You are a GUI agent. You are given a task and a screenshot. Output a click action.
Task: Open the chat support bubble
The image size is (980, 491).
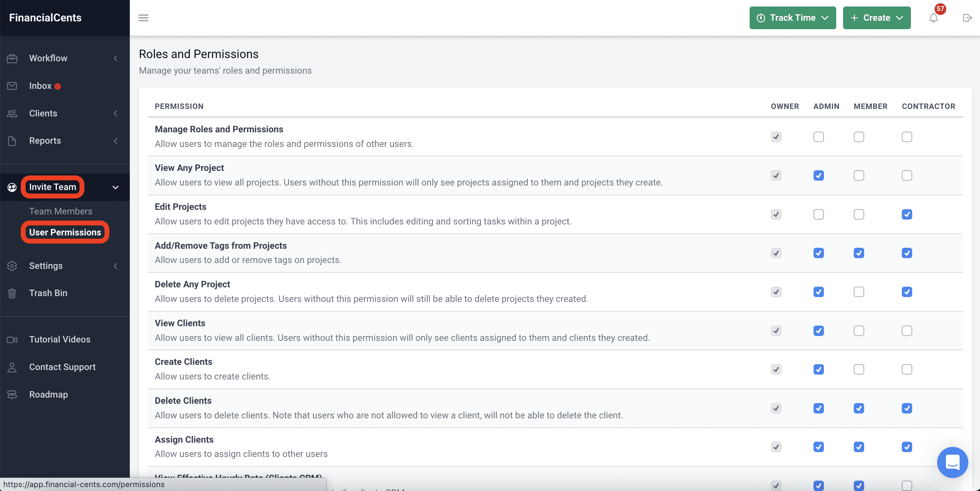pos(952,462)
